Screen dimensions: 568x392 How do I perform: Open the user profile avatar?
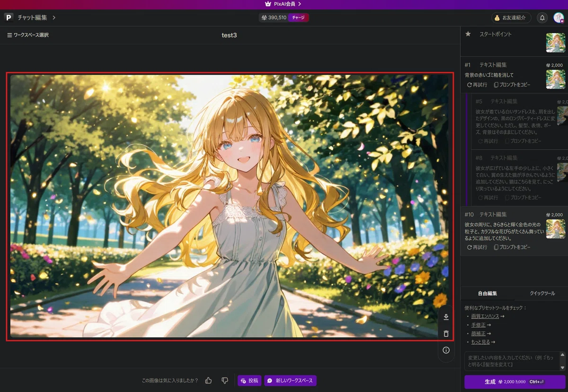[559, 17]
